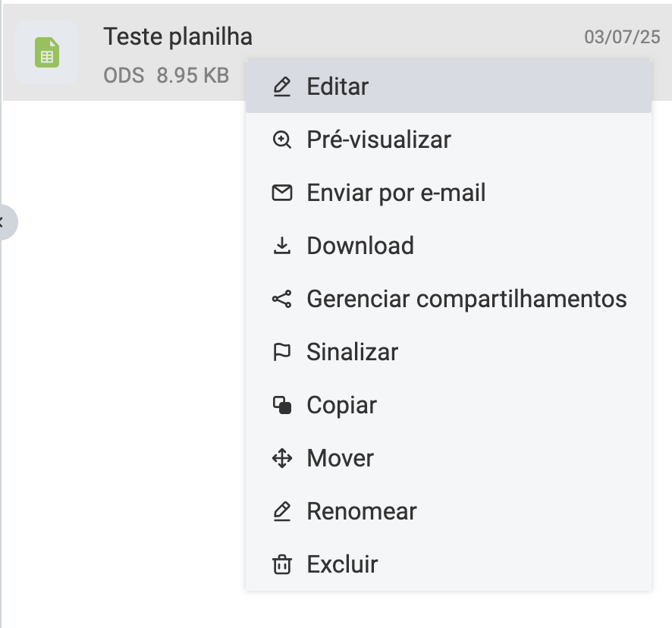Click the pencil icon beside Renomear

click(x=281, y=512)
